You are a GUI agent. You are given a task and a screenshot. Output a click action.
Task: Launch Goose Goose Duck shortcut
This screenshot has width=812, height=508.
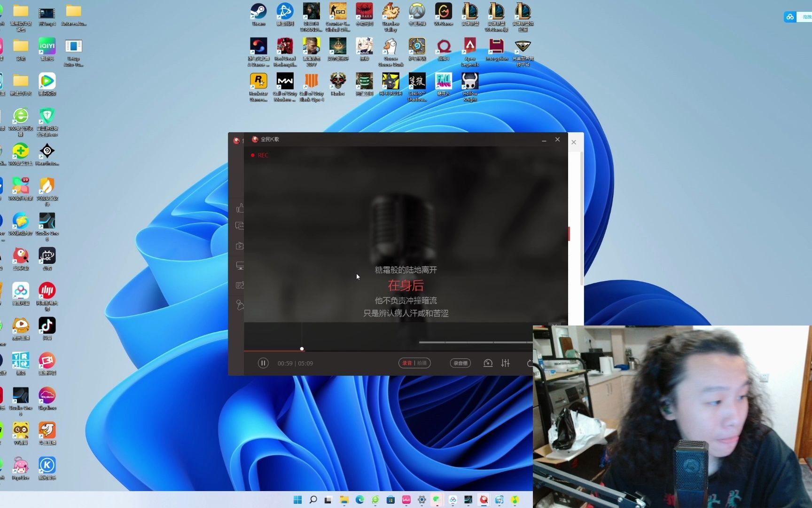click(390, 52)
